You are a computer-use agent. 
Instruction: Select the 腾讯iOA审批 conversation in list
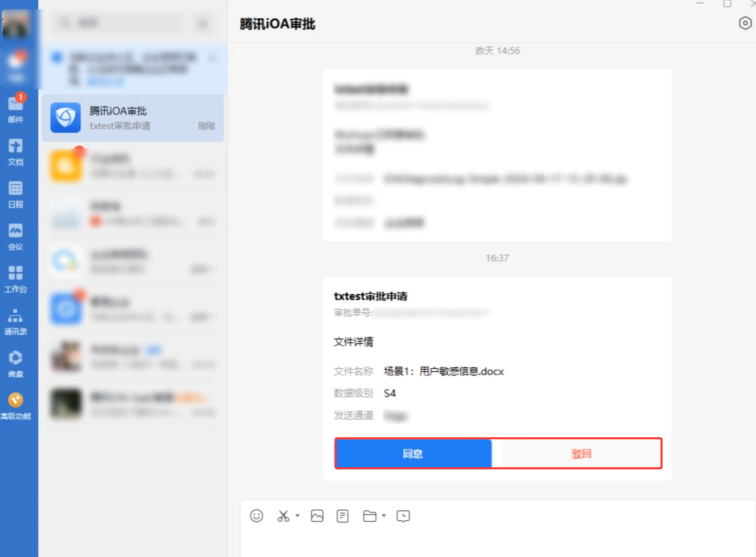tap(133, 118)
